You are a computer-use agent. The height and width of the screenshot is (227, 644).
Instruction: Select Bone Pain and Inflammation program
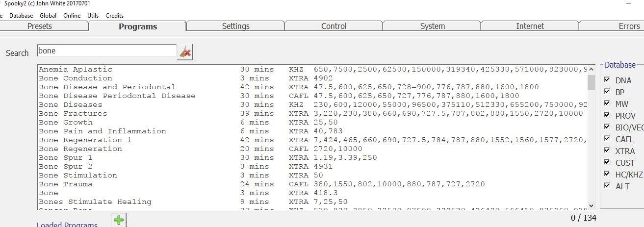(x=312, y=131)
